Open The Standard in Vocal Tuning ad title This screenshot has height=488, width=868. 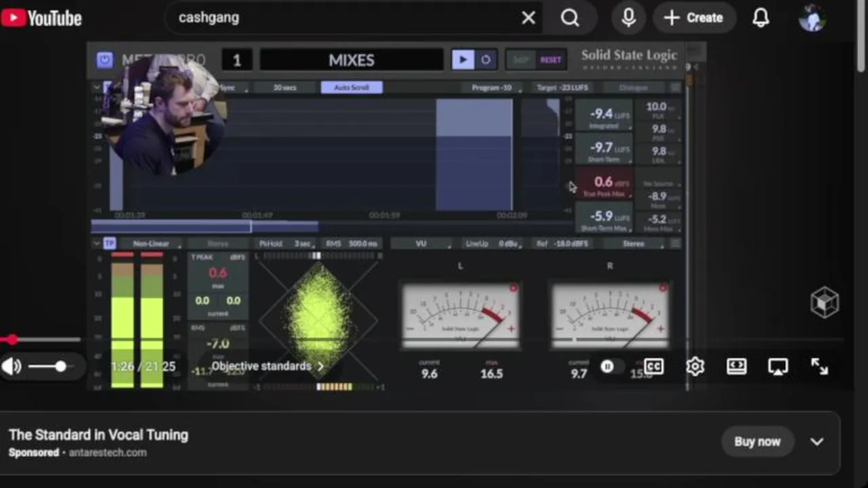coord(98,435)
